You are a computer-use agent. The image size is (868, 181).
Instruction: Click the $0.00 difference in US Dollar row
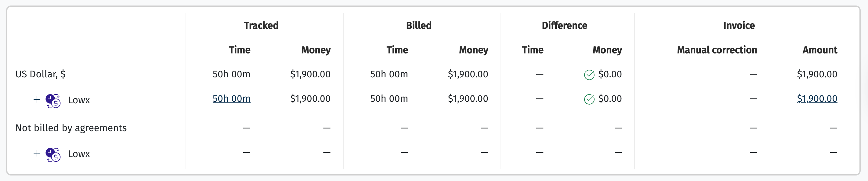(x=610, y=74)
